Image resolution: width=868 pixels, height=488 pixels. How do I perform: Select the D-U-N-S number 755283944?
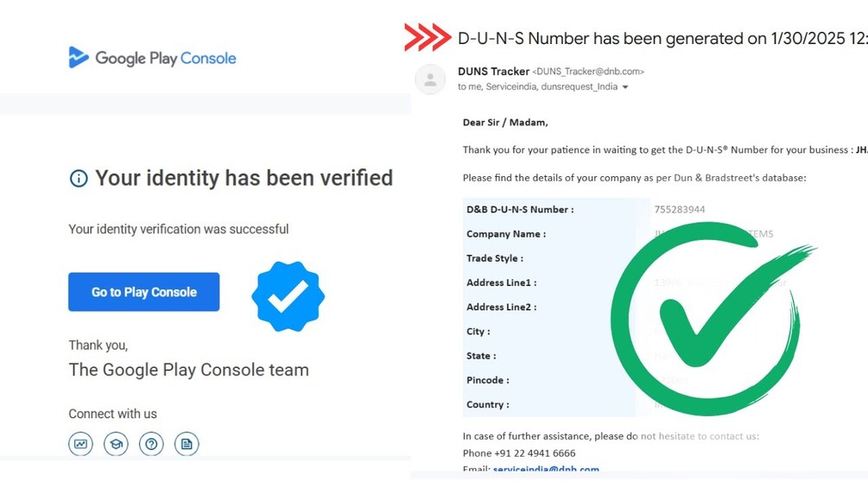click(x=680, y=209)
